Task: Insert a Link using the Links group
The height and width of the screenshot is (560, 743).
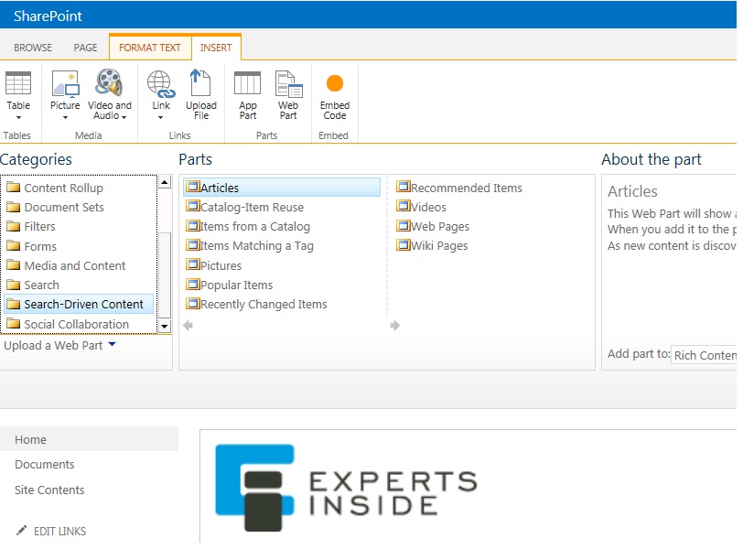Action: (x=160, y=92)
